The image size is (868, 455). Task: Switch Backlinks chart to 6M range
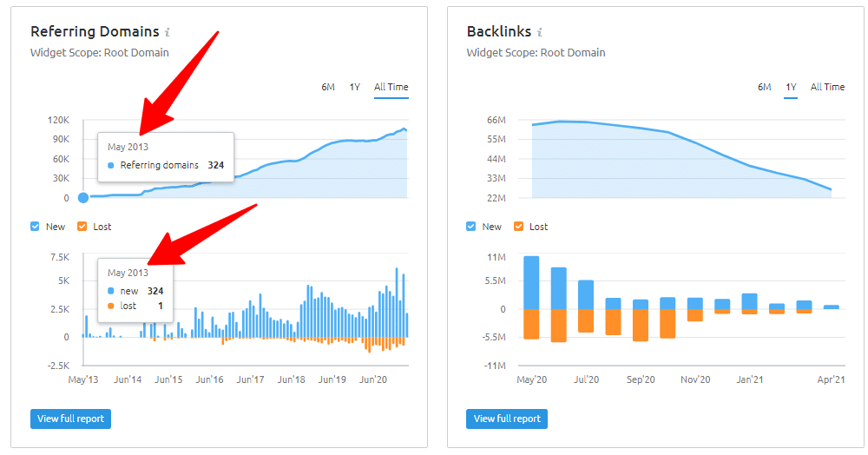[764, 87]
